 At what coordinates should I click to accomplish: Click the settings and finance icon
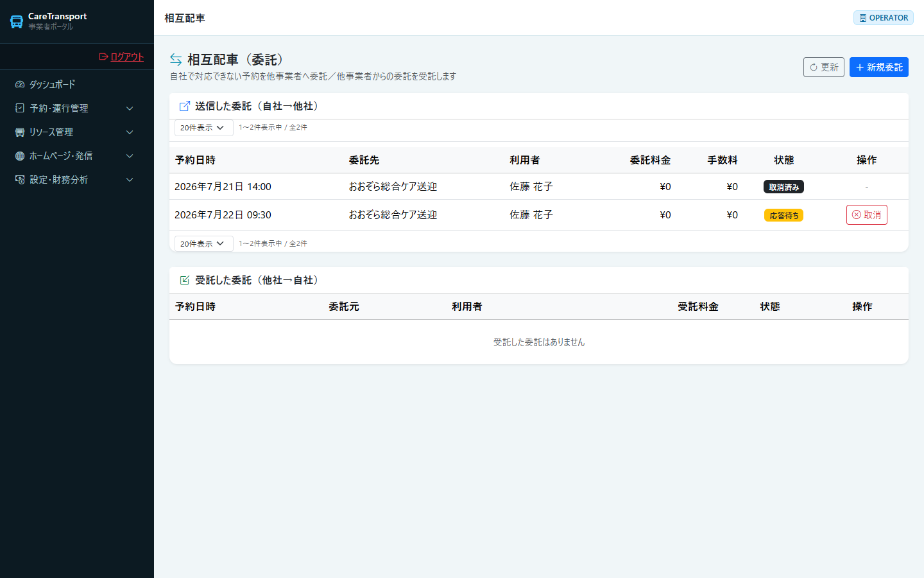pyautogui.click(x=20, y=179)
